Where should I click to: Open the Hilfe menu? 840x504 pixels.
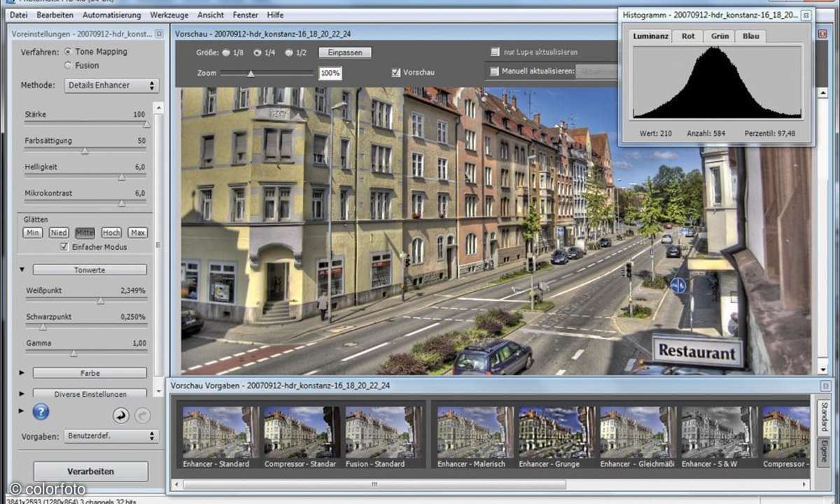pos(274,15)
